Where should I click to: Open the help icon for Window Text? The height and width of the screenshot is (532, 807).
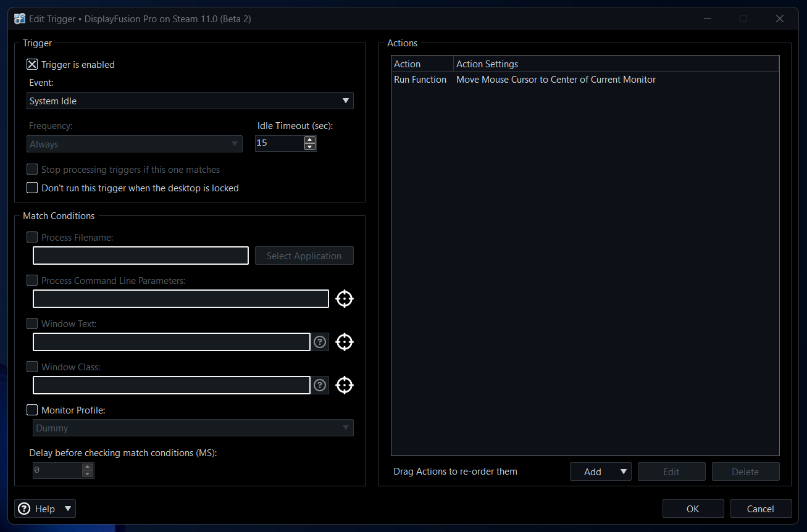(320, 342)
